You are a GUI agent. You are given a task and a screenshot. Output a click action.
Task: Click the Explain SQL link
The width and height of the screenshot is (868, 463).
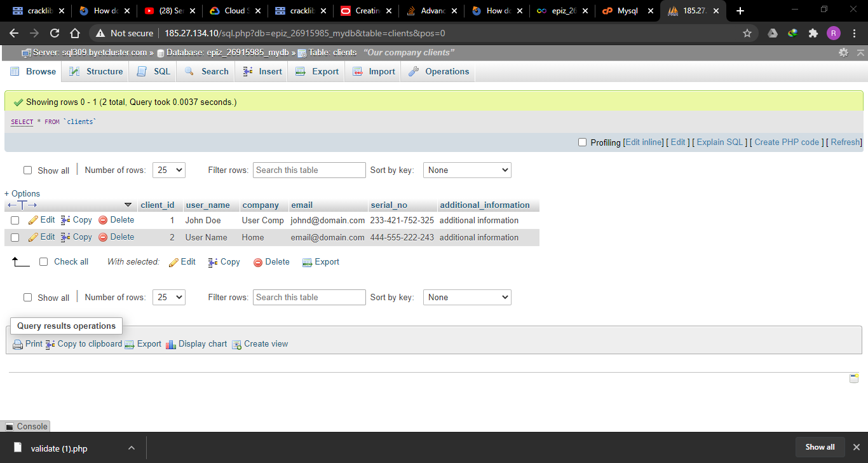click(719, 142)
